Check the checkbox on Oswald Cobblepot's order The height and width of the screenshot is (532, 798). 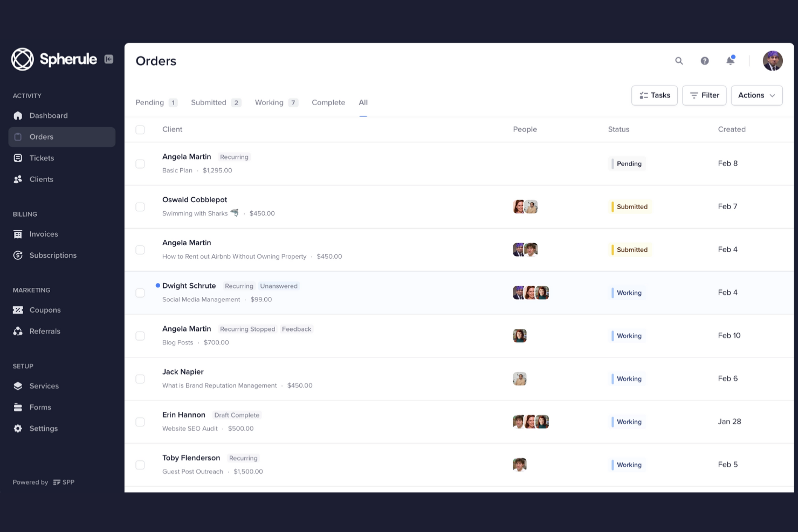140,206
